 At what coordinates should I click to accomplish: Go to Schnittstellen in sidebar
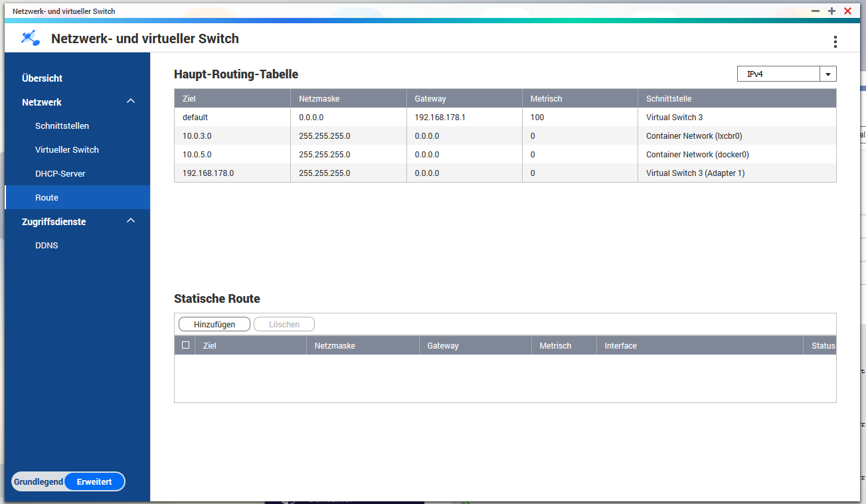62,126
